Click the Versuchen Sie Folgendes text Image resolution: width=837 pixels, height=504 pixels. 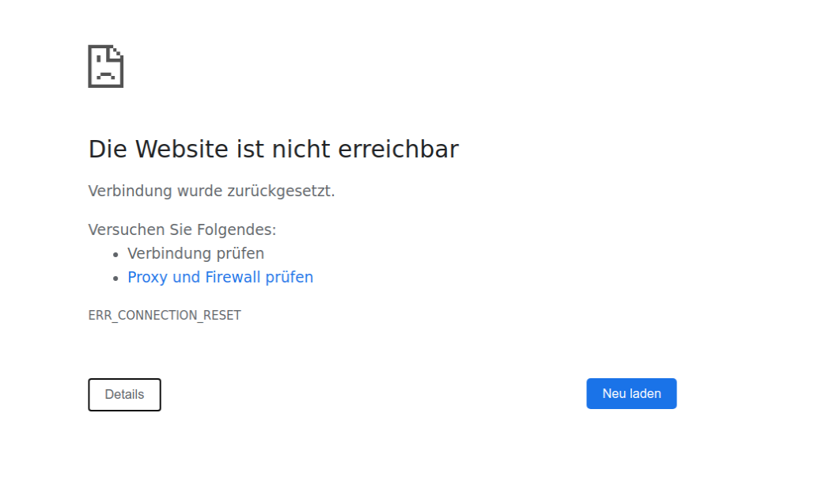pos(182,230)
